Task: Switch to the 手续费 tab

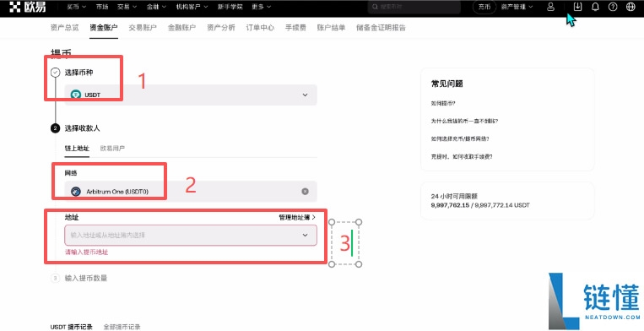Action: point(295,28)
